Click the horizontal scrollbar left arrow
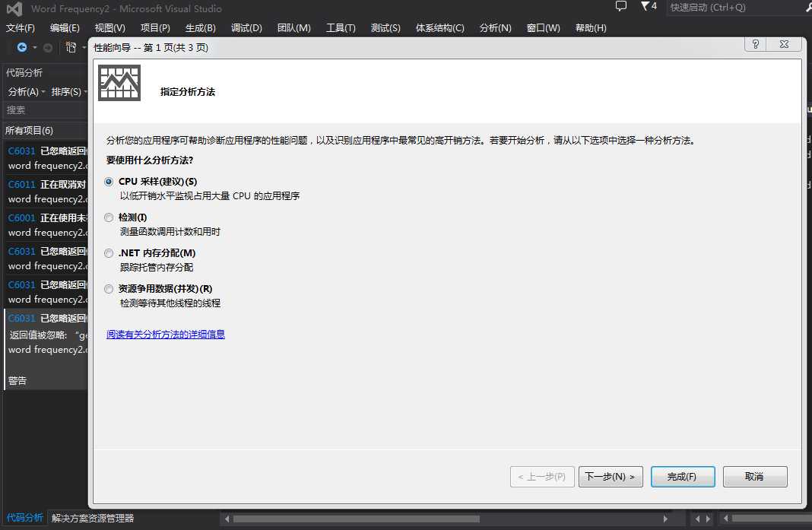812x530 pixels. pos(227,519)
